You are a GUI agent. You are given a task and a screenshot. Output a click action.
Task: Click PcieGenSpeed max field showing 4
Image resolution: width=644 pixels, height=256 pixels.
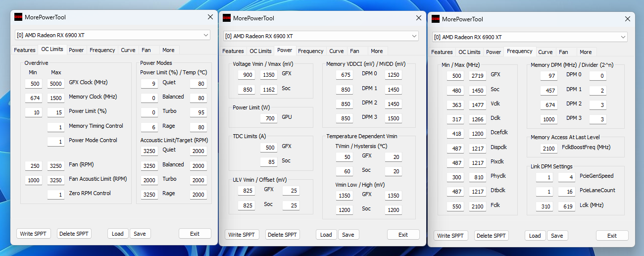tap(567, 177)
